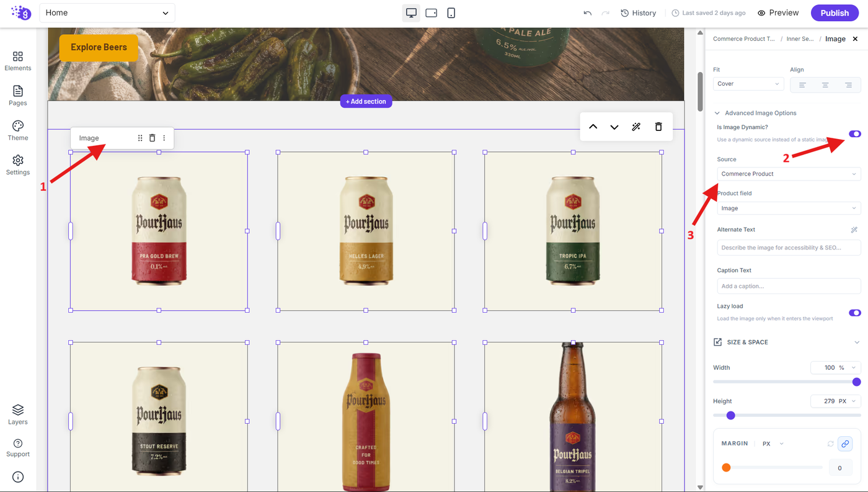Viewport: 868px width, 492px height.
Task: Open the Source dropdown showing Commerce Product
Action: [x=789, y=174]
